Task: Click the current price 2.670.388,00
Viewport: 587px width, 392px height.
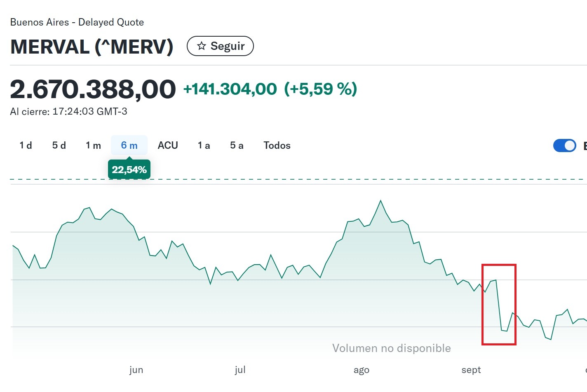Action: (x=93, y=88)
